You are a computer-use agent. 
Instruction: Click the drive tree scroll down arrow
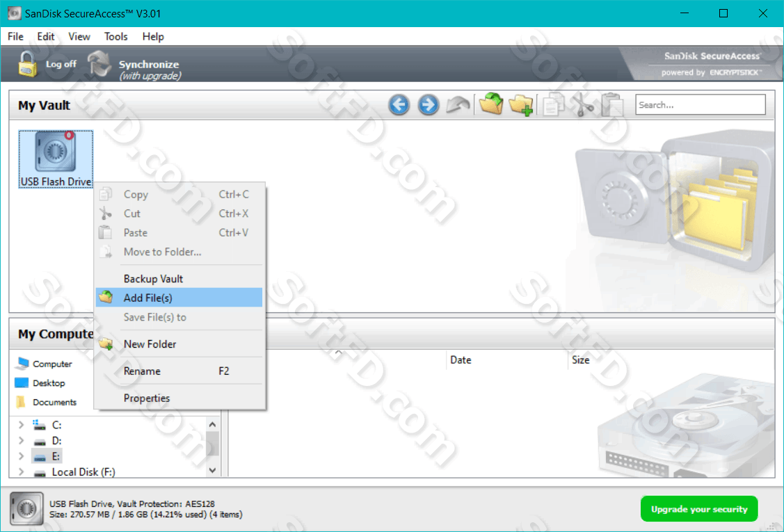212,470
